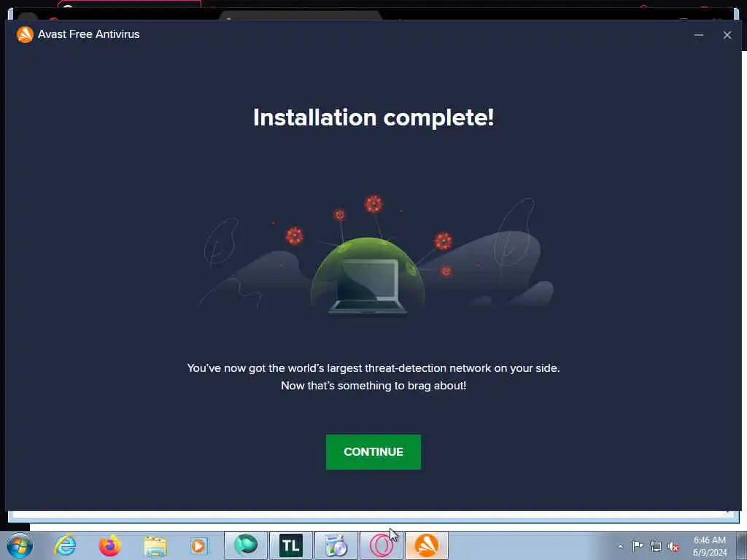Click the laptop under green shield illustration
The width and height of the screenshot is (747, 560).
pos(368,286)
